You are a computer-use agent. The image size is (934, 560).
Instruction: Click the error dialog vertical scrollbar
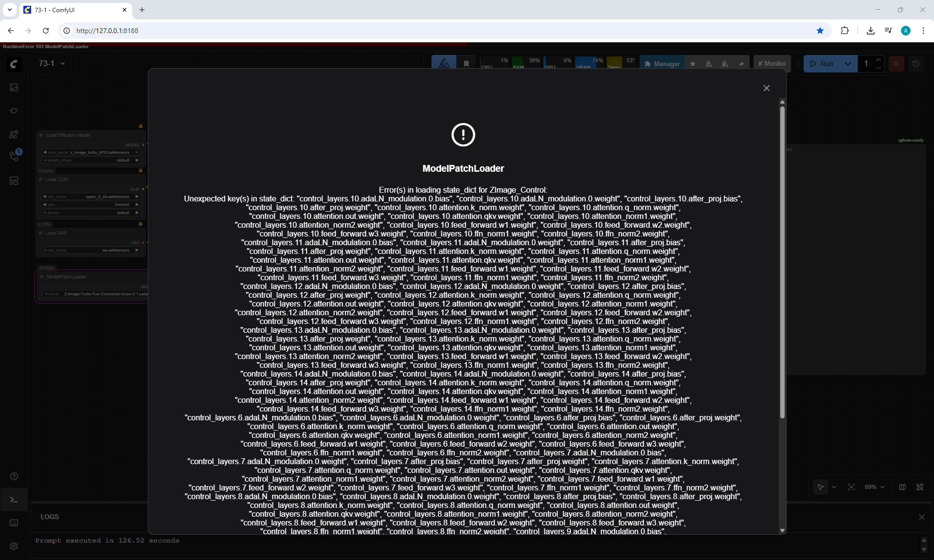(x=782, y=263)
